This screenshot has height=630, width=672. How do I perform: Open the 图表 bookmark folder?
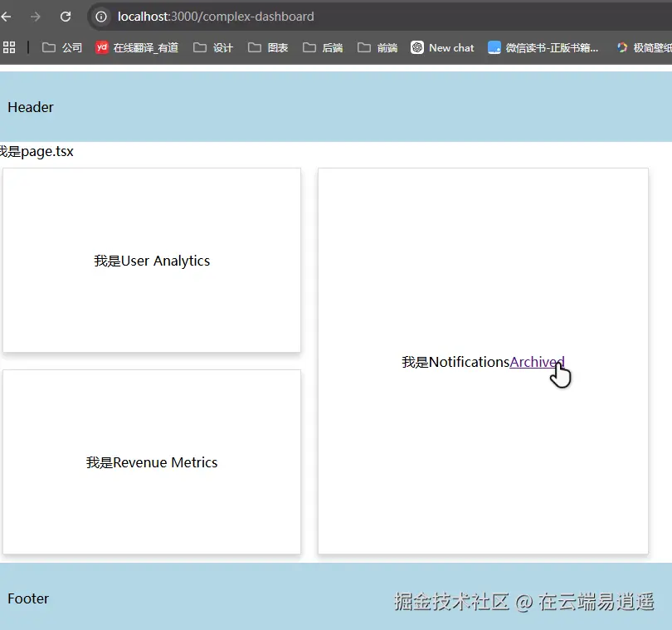pyautogui.click(x=268, y=47)
